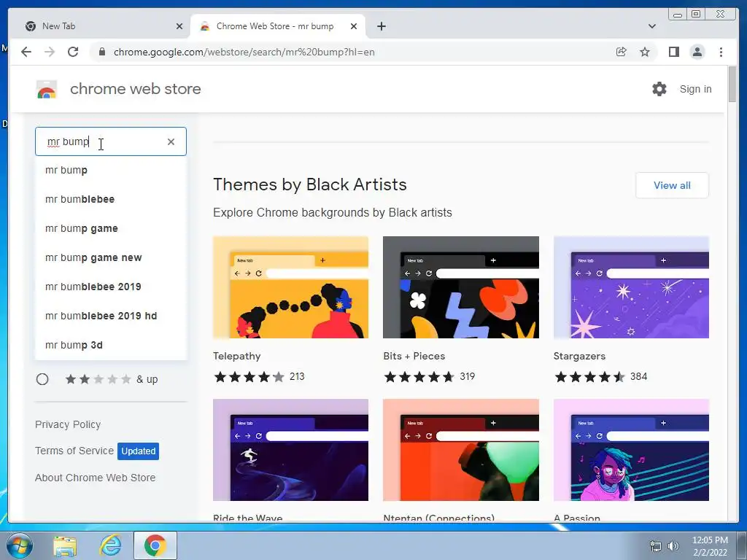Click the Telepathy theme title

coord(237,356)
